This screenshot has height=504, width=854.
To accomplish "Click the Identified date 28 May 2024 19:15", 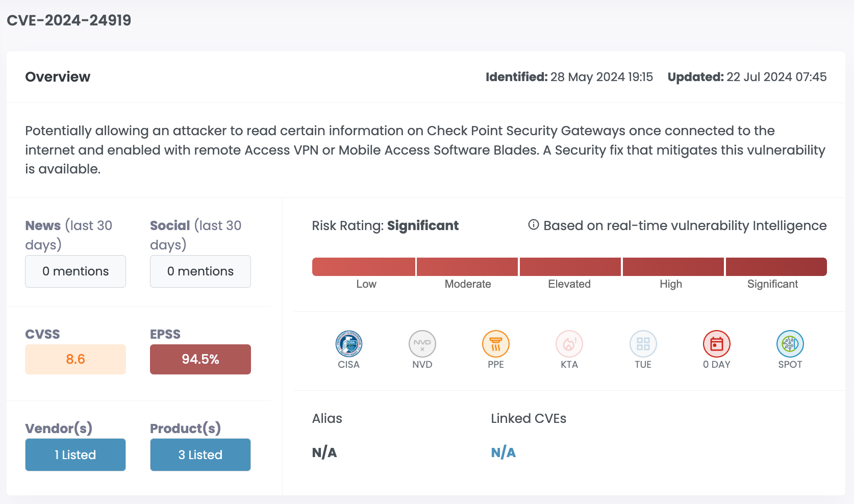I will click(x=569, y=77).
